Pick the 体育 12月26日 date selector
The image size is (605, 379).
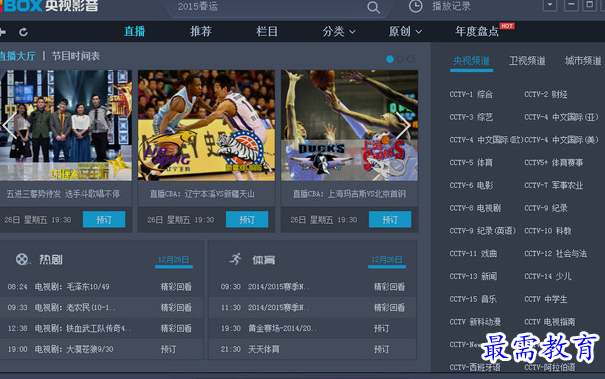[387, 260]
